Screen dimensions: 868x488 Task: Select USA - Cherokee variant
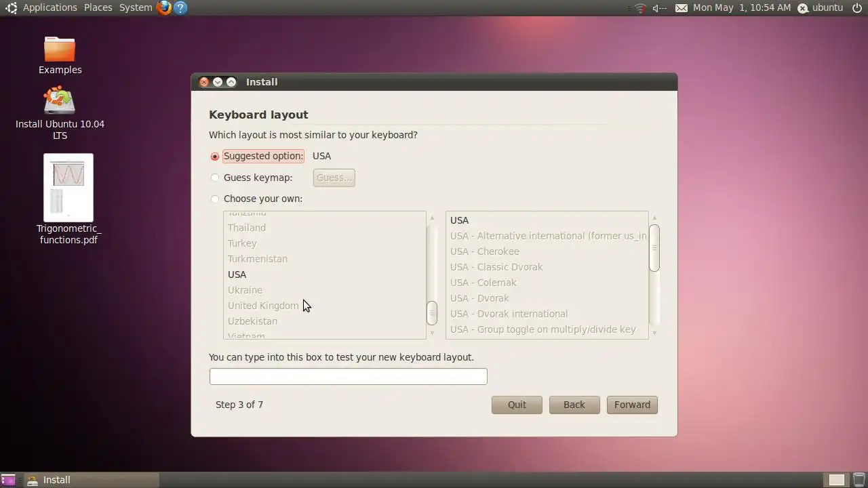point(547,251)
